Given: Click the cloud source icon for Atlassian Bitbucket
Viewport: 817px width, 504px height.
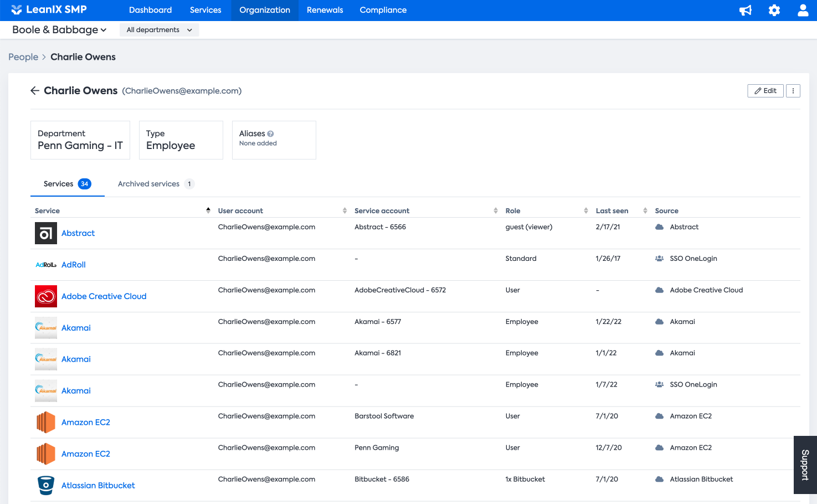Looking at the screenshot, I should point(659,479).
